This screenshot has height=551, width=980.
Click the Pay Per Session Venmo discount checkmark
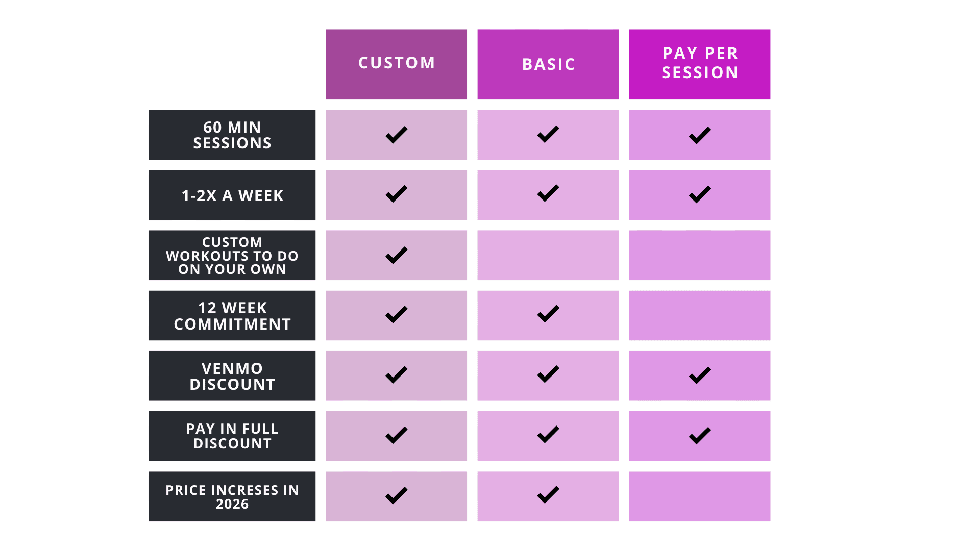(x=699, y=375)
